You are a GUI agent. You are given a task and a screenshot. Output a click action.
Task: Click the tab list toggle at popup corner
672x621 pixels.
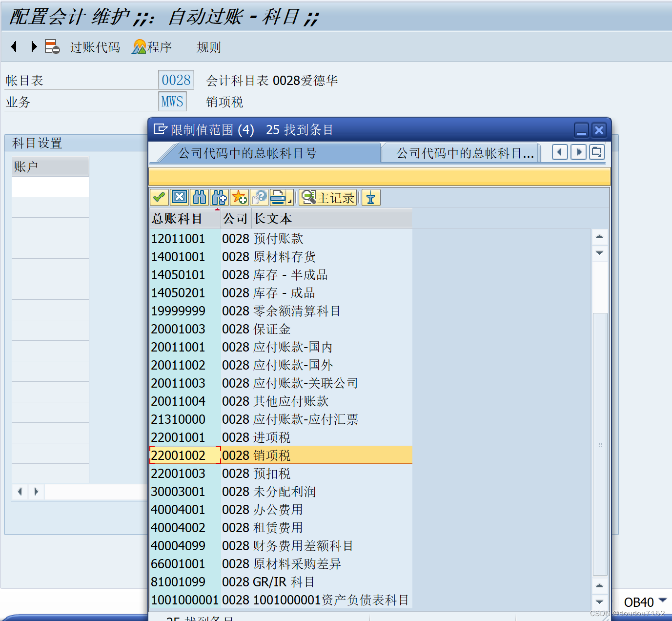pos(596,152)
